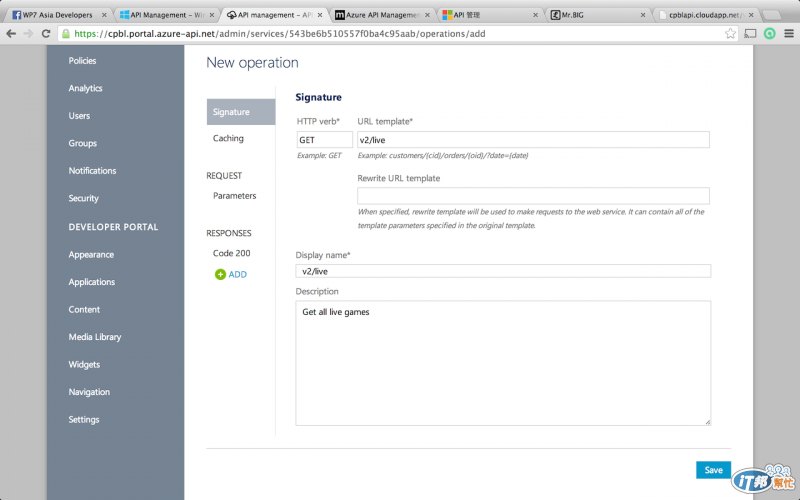Open Appearance under Developer Portal
800x500 pixels.
[91, 255]
